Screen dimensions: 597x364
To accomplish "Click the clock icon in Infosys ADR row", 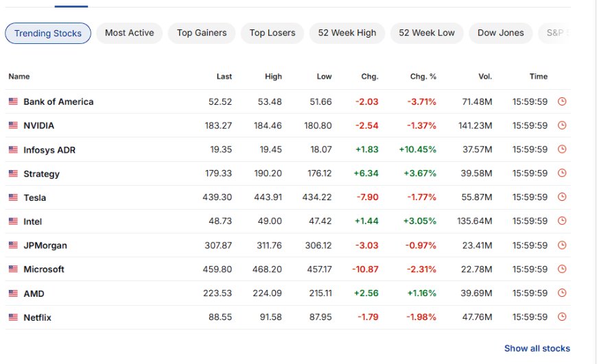I will click(562, 149).
